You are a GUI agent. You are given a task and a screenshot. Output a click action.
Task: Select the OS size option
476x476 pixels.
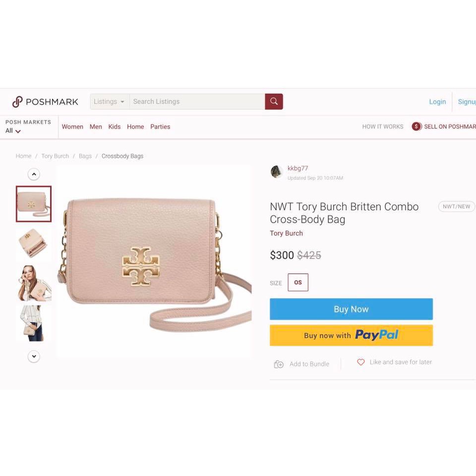[298, 282]
